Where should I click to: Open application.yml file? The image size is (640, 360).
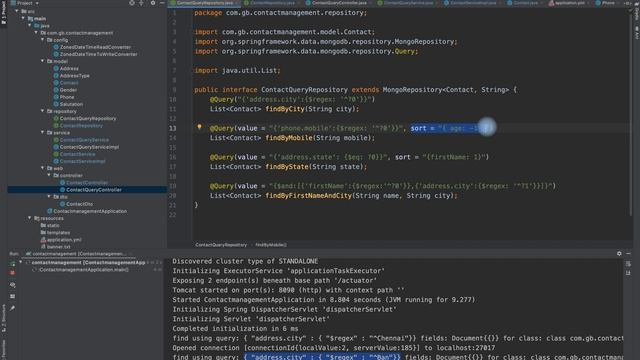coord(64,240)
